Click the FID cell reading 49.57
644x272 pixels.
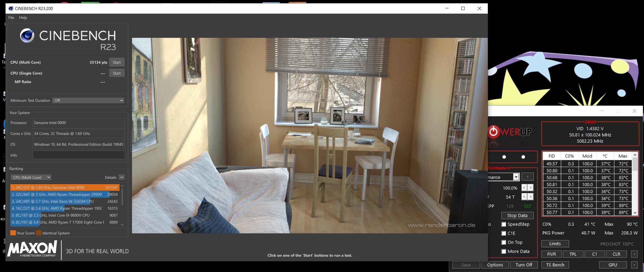point(552,164)
